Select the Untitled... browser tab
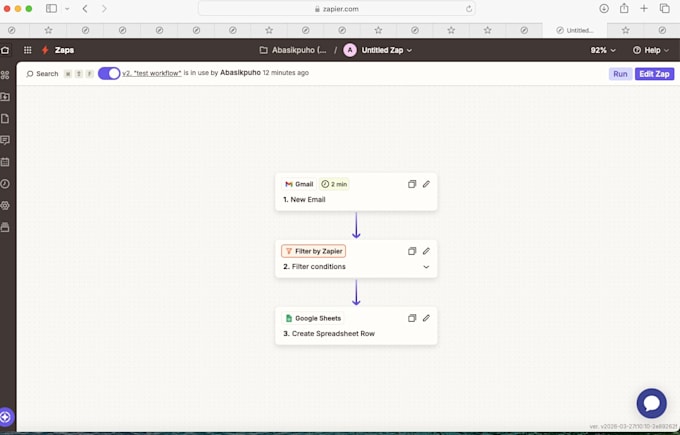The width and height of the screenshot is (680, 435). pos(575,30)
